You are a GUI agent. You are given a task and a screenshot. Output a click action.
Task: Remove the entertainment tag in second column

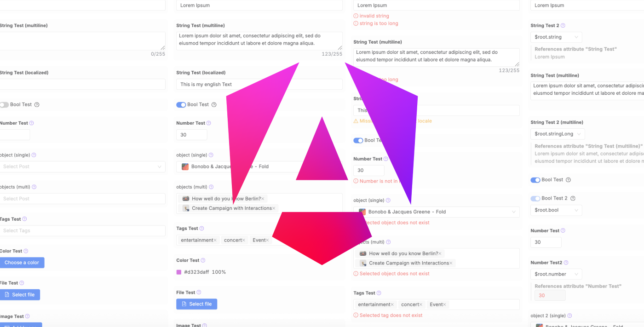click(215, 240)
